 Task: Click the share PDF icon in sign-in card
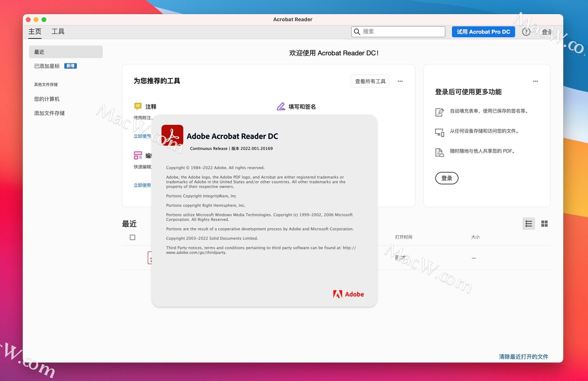click(x=439, y=152)
